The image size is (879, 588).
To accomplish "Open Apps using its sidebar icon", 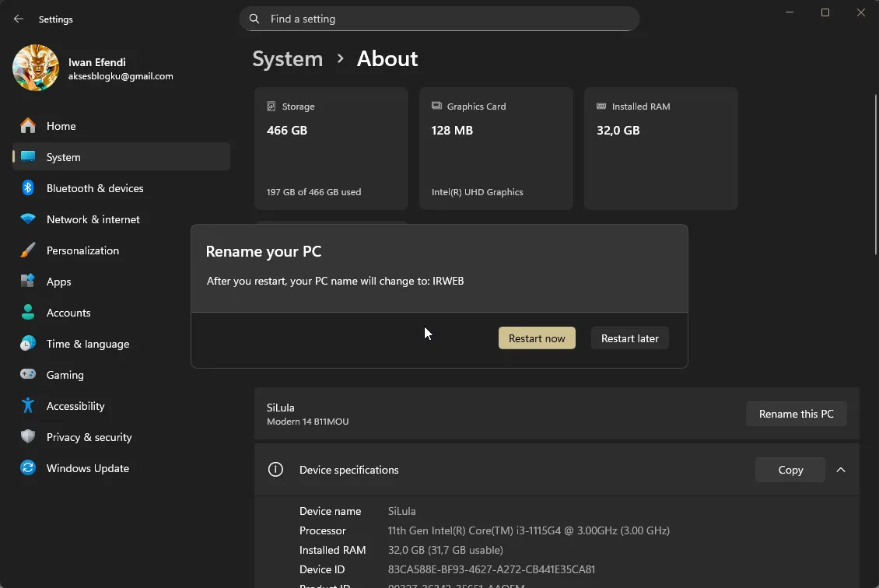I will pos(26,281).
